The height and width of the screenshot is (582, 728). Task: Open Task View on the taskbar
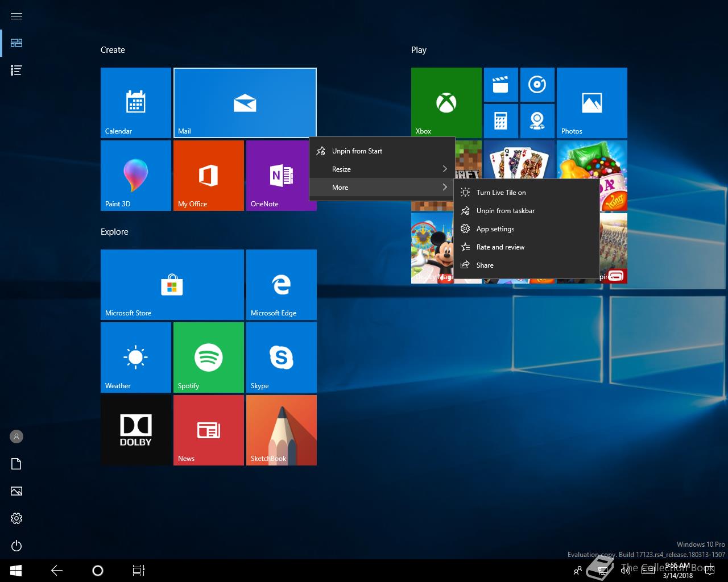[x=139, y=571]
